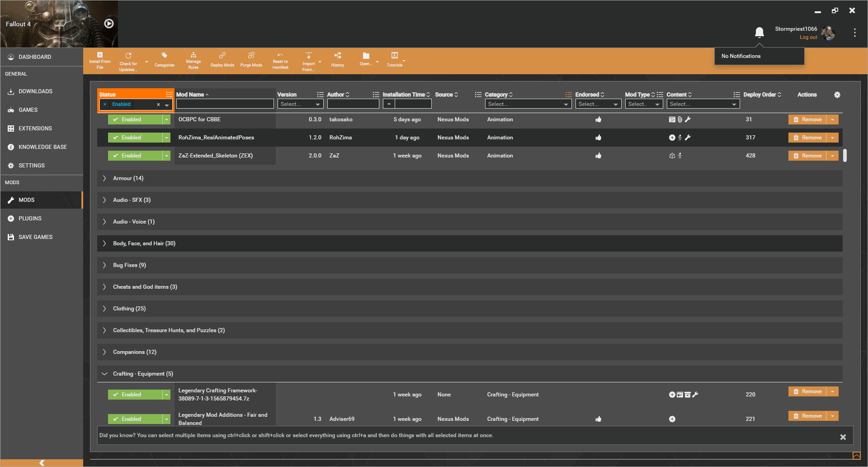Toggle Enabled status for OCBPC for CBBE
Viewport: 868px width, 467px height.
(135, 119)
